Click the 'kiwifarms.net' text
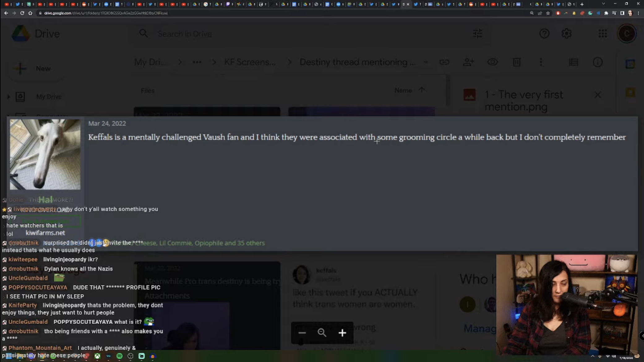The width and height of the screenshot is (644, 362). coord(45,233)
